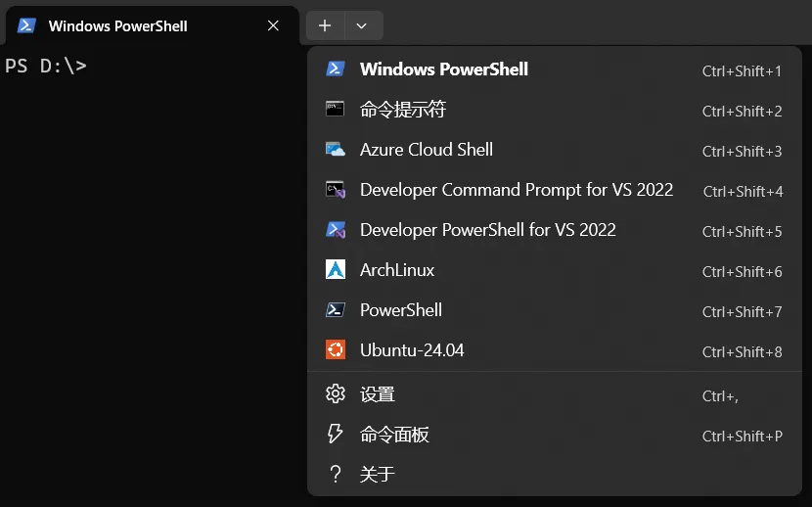
Task: Click the settings gear icon
Action: pyautogui.click(x=336, y=393)
